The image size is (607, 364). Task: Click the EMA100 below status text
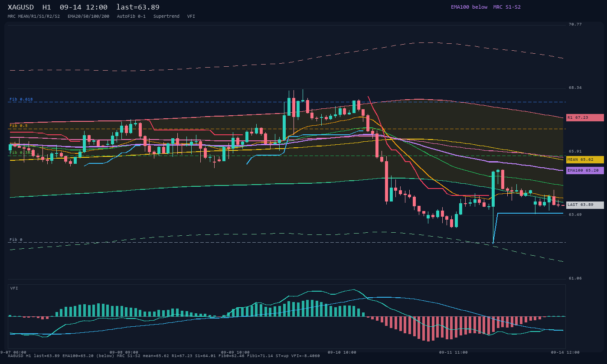[x=469, y=7]
